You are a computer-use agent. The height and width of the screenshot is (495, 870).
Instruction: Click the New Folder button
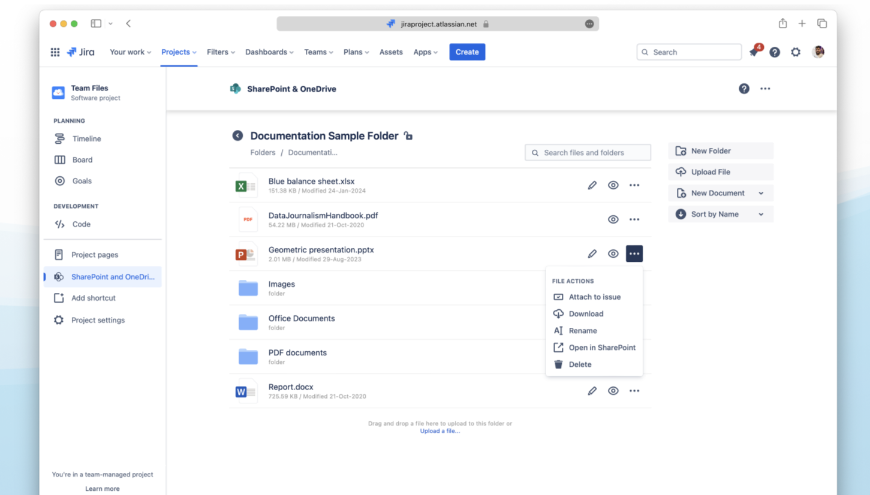[721, 151]
